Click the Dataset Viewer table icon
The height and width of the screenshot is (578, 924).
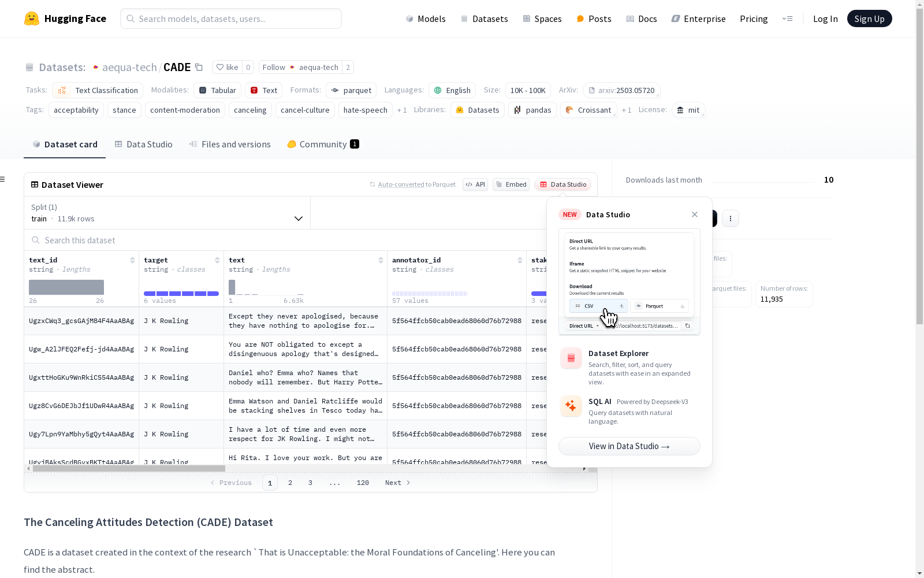[x=35, y=184]
